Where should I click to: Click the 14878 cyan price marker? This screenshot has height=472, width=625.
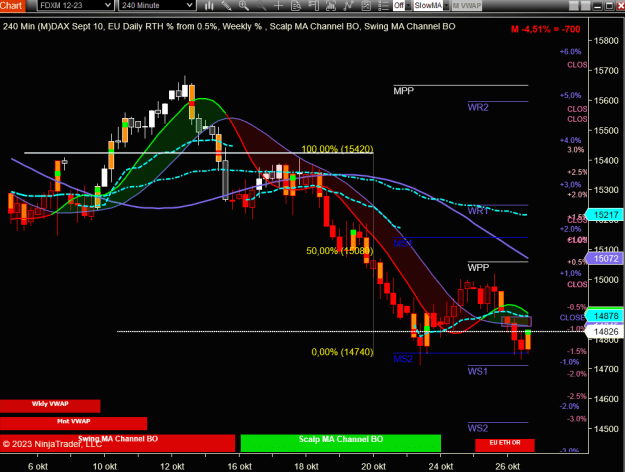coord(604,316)
